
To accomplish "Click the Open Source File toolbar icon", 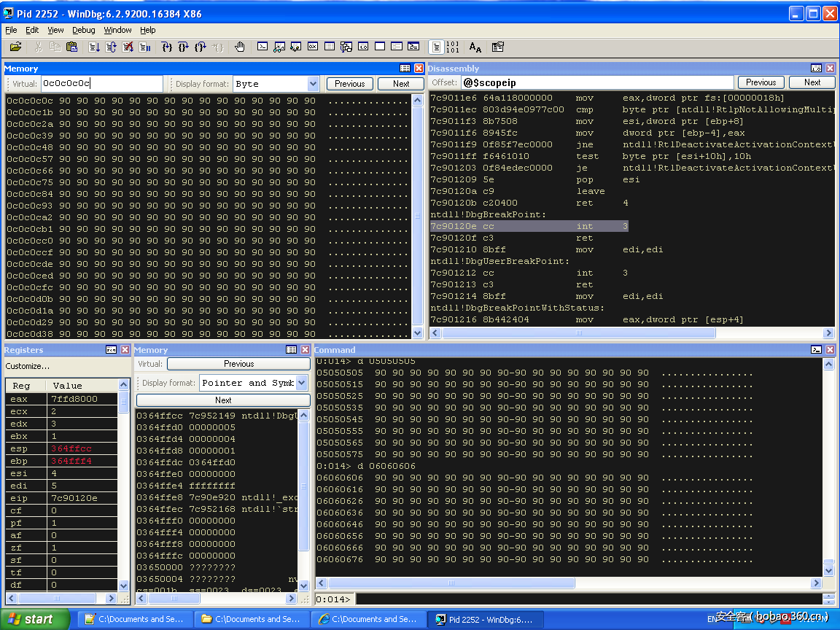I will pyautogui.click(x=15, y=47).
